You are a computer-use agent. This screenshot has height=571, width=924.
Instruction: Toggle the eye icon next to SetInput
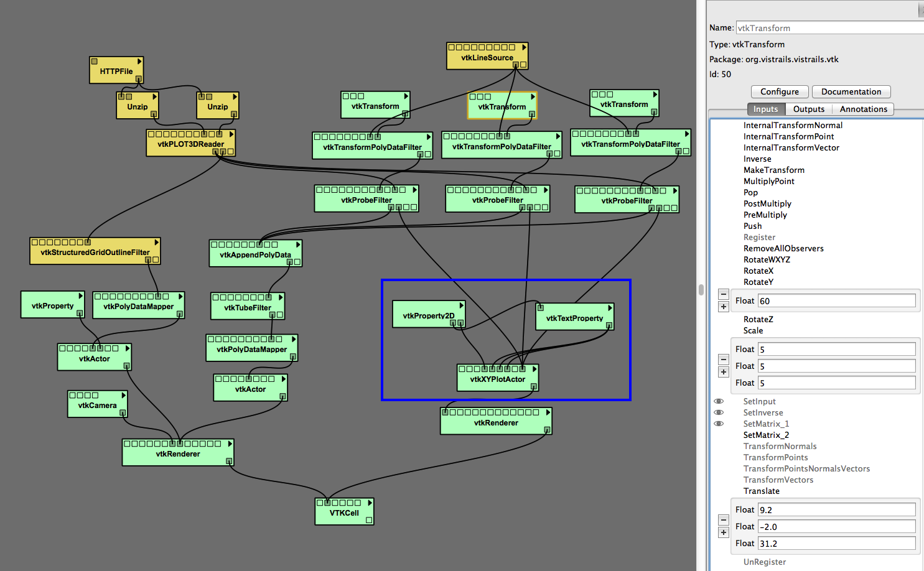pos(719,401)
